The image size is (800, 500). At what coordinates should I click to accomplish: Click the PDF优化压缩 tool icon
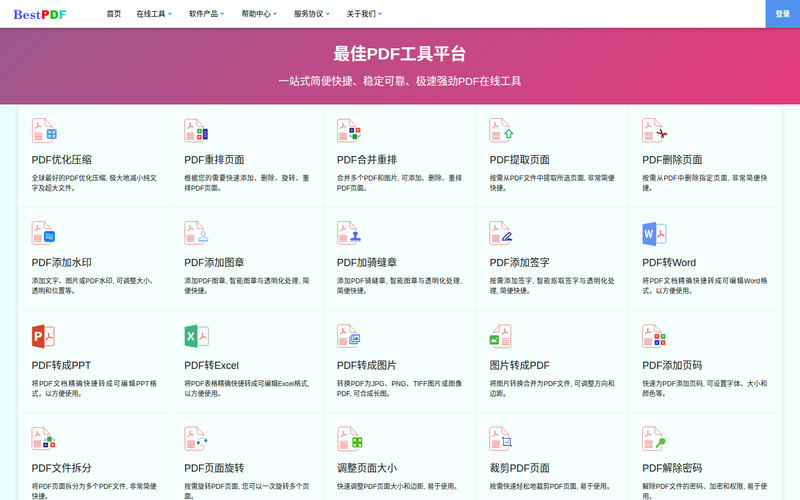pos(44,130)
